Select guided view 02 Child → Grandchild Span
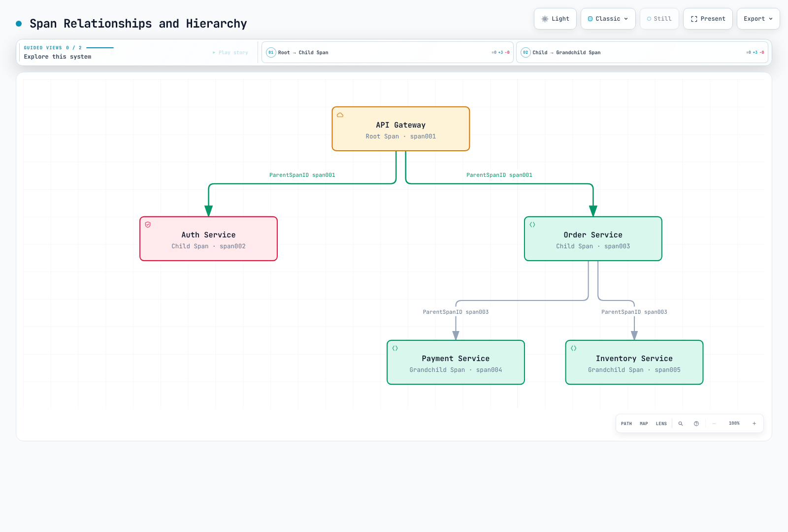 point(642,52)
